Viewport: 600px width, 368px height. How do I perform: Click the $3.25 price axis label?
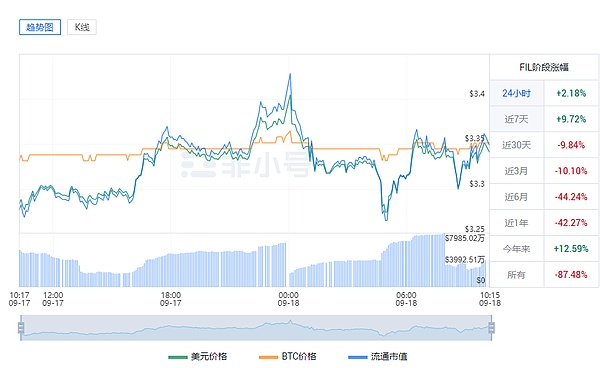[475, 229]
